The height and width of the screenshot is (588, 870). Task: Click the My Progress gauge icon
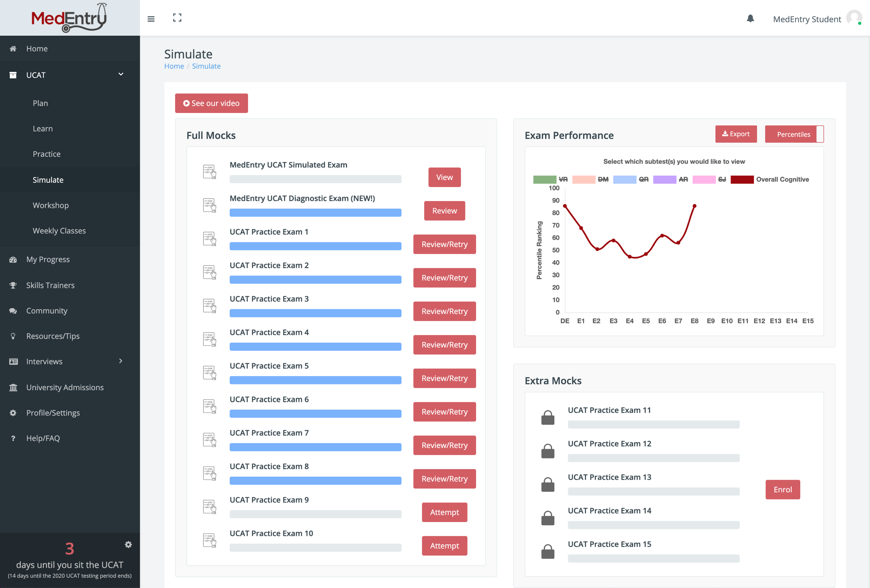pos(13,259)
